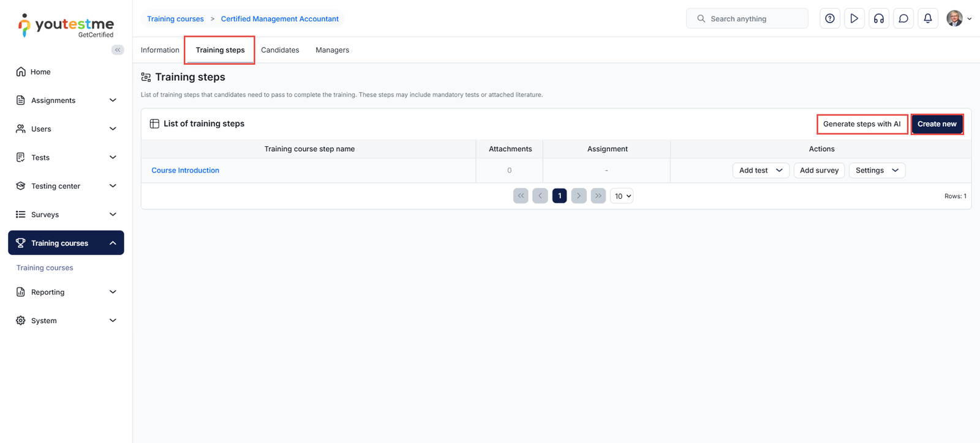Screen dimensions: 980x443
Task: Open the Settings dropdown for Course Introduction
Action: [876, 170]
